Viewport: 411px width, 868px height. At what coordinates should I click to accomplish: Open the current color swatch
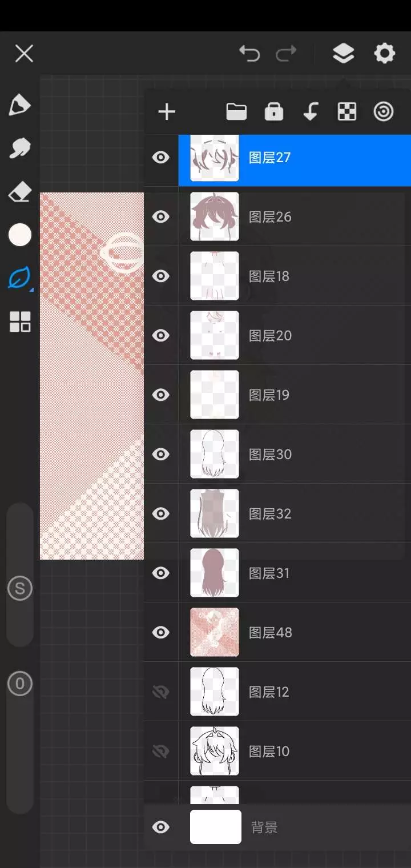click(x=19, y=235)
